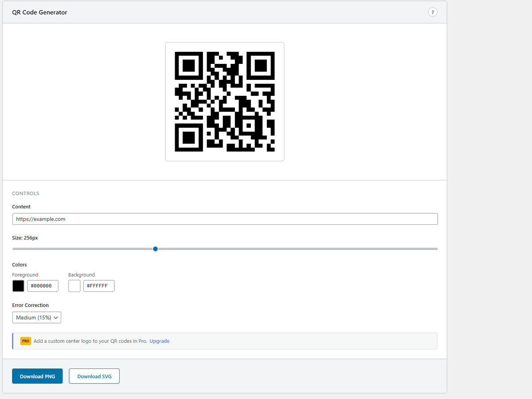This screenshot has height=399, width=532.
Task: Edit the foreground hex value #000000
Action: (43, 286)
